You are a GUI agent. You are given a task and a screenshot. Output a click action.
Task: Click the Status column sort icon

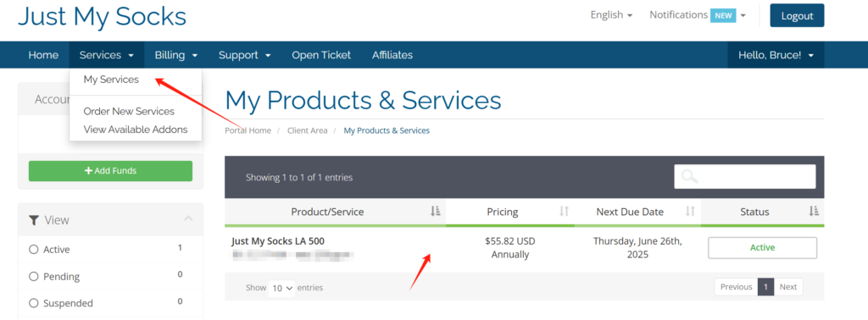(x=814, y=211)
